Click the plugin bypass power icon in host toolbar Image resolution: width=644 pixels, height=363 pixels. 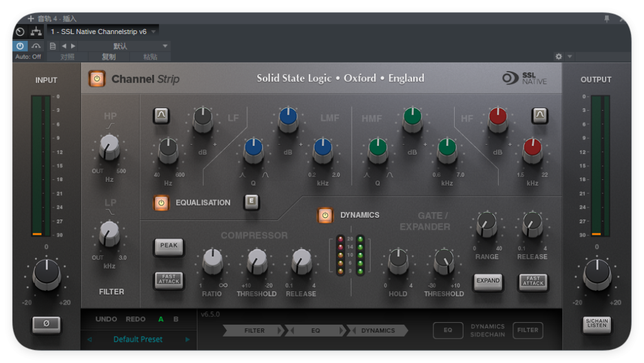point(19,46)
